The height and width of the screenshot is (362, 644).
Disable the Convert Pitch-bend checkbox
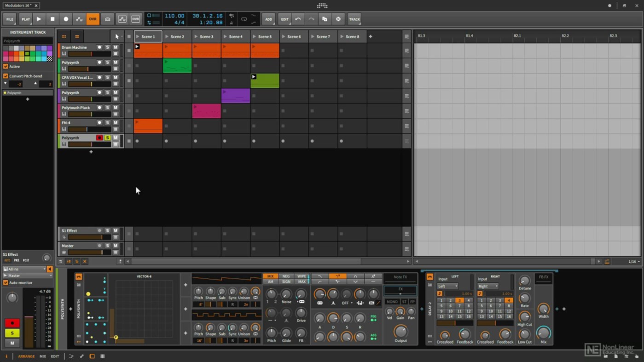point(5,76)
